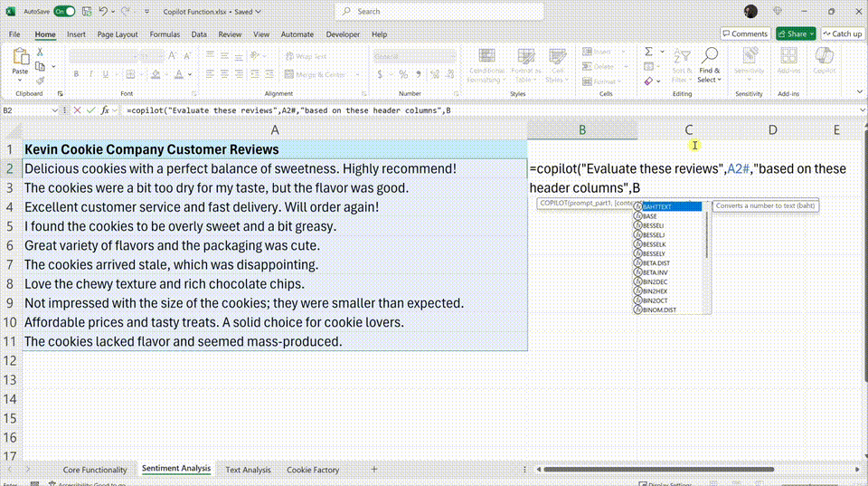Pick BINOM.DIST from the function list
Viewport: 868px width, 486px height.
click(x=667, y=310)
